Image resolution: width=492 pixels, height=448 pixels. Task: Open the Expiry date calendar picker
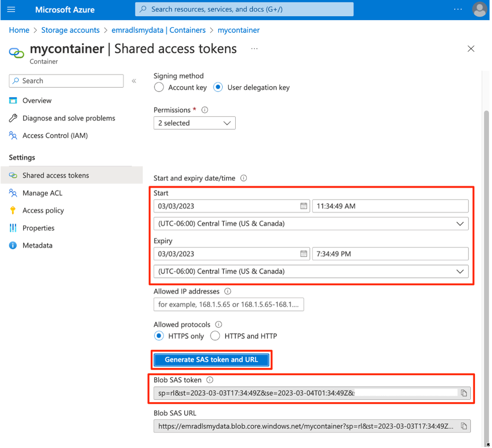[304, 254]
